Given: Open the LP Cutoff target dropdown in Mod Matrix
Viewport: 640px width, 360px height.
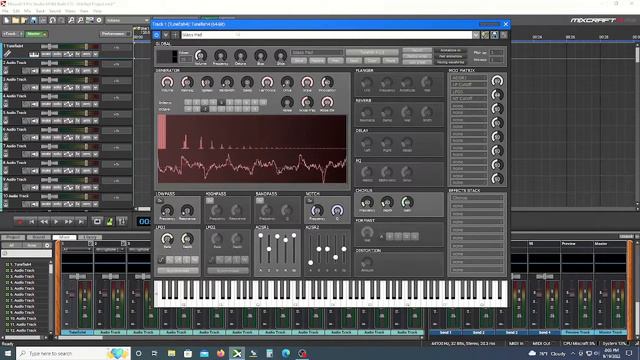Looking at the screenshot, I should click(x=469, y=84).
